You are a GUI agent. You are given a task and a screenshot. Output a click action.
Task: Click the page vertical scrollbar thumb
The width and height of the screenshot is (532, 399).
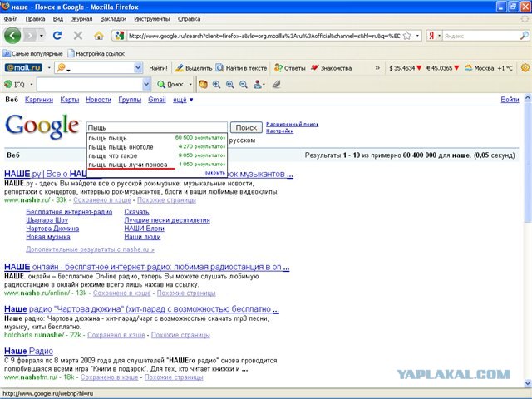pos(528,163)
